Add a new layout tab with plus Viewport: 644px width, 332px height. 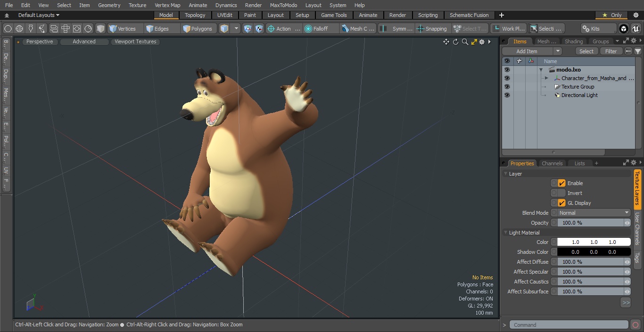tap(501, 15)
